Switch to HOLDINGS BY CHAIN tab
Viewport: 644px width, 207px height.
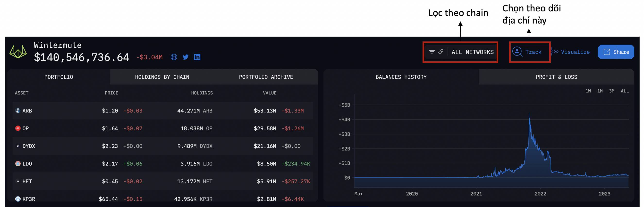[x=162, y=77]
